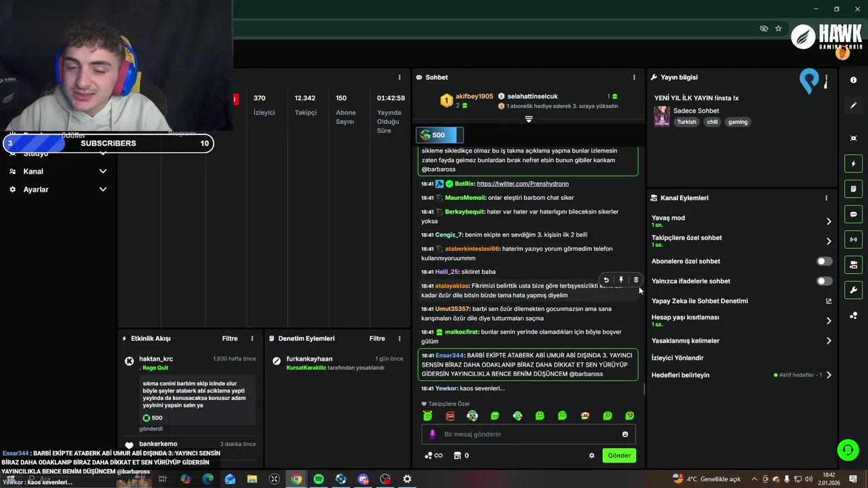Toggle the chat bubble panel icon
This screenshot has width=868, height=488.
coord(853,214)
